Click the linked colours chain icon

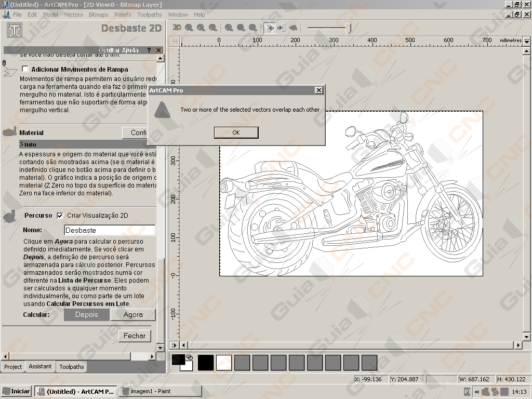coord(190,357)
